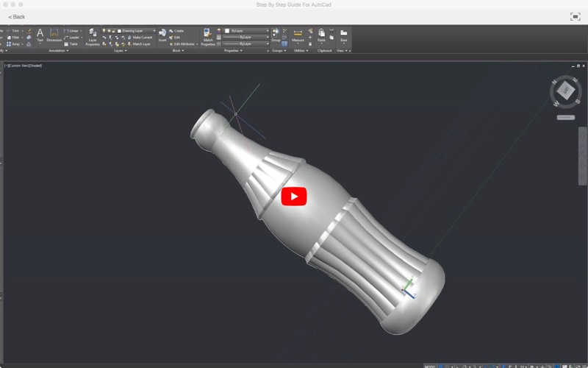This screenshot has height=368, width=588.
Task: Click the Copy clip icon
Action: (x=331, y=38)
